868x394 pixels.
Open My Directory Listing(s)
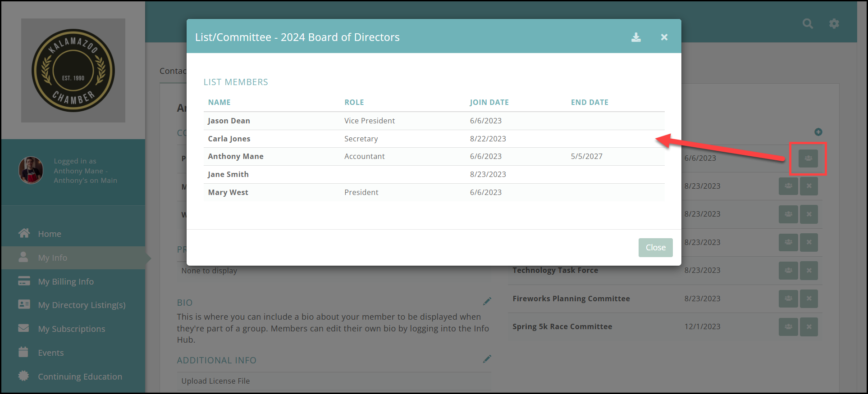[82, 305]
